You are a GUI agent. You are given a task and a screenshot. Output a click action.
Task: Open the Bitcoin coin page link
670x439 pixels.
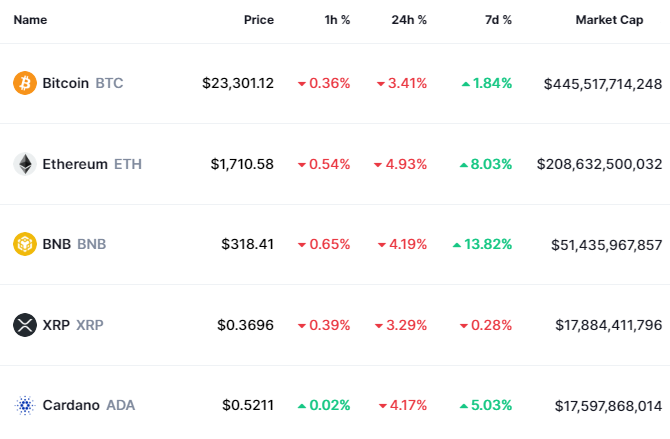point(66,83)
